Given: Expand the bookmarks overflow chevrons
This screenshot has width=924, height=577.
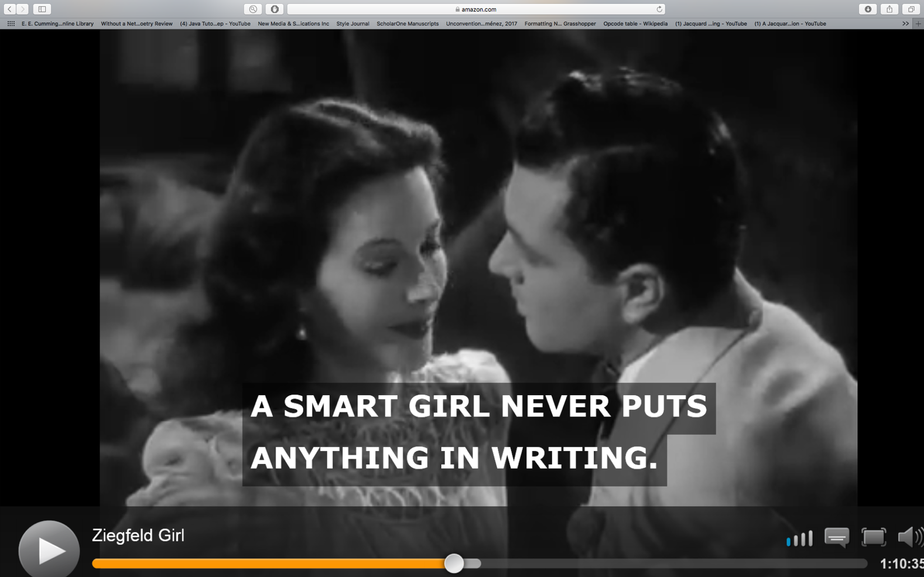Looking at the screenshot, I should [x=905, y=24].
